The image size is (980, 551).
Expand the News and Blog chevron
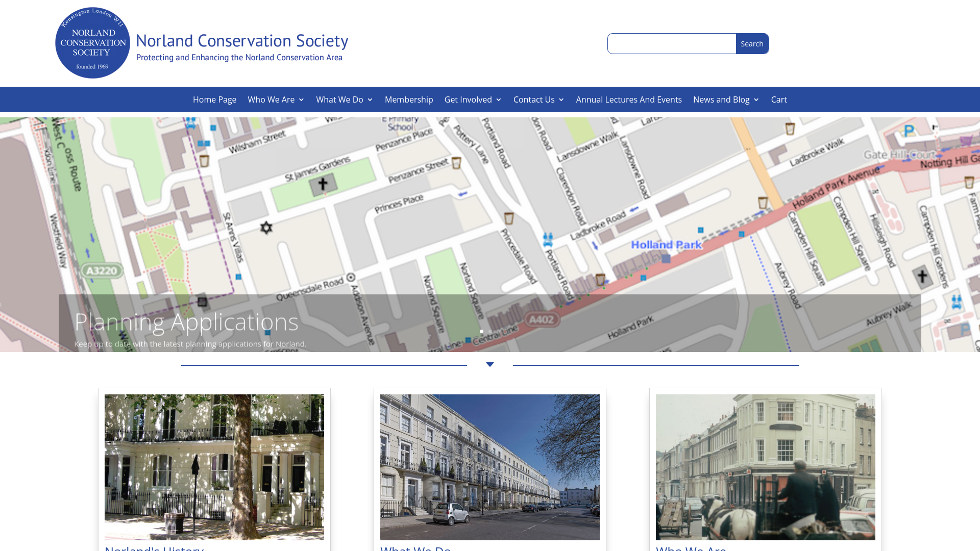pos(756,100)
